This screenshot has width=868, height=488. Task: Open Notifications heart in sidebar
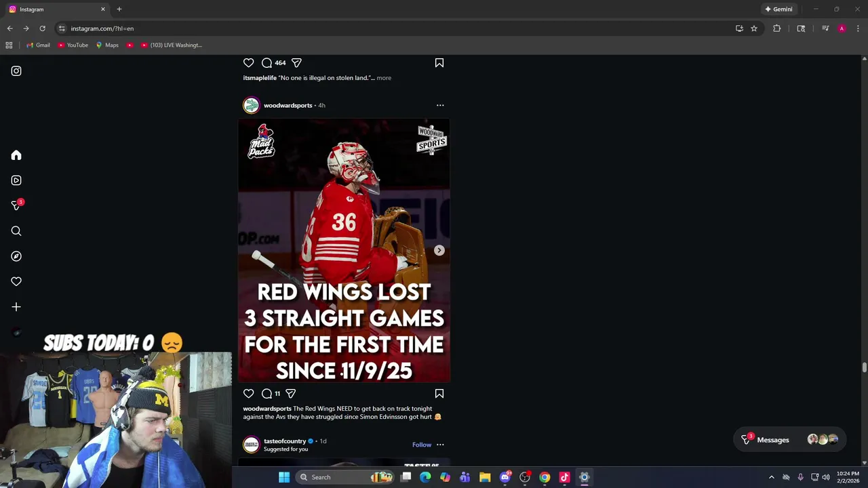click(16, 281)
